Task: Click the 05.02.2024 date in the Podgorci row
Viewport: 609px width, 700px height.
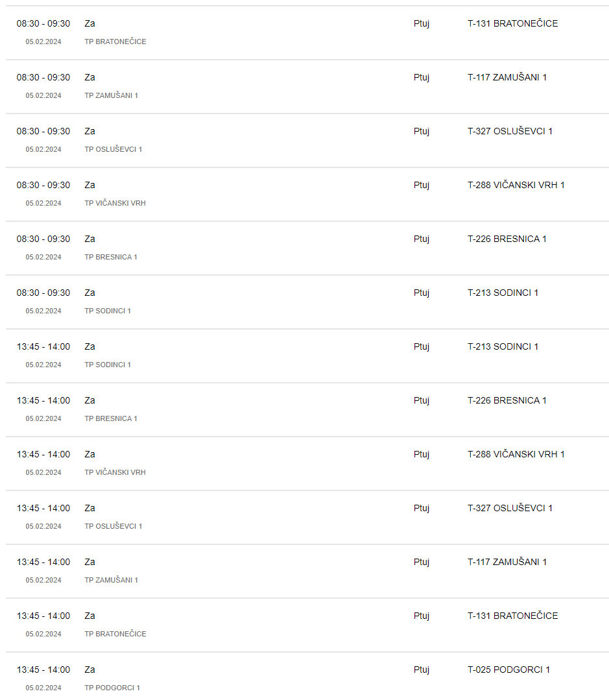Action: (43, 688)
